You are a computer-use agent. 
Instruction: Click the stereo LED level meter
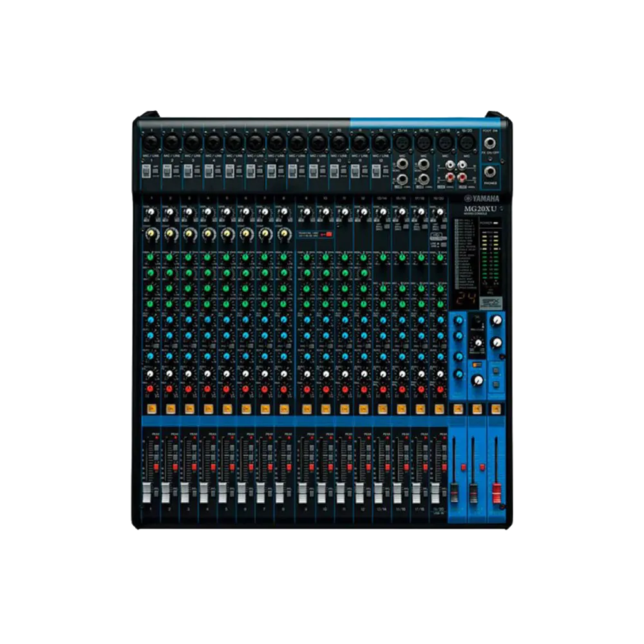[x=491, y=256]
